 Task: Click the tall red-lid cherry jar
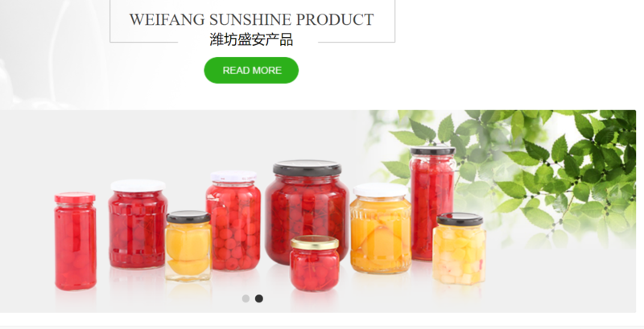(x=76, y=241)
